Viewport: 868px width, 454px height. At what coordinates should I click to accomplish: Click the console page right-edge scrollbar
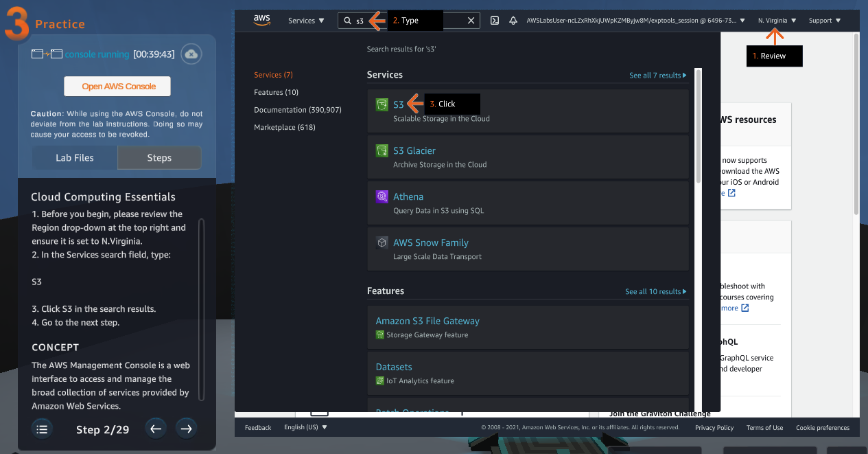pyautogui.click(x=856, y=124)
